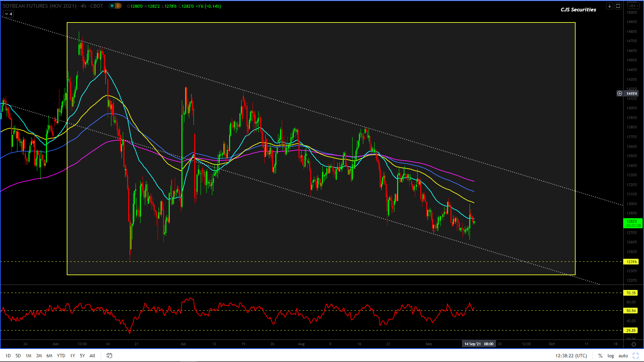Click the yellow 1239'6 price level label
The width and height of the screenshot is (644, 362).
(x=631, y=262)
